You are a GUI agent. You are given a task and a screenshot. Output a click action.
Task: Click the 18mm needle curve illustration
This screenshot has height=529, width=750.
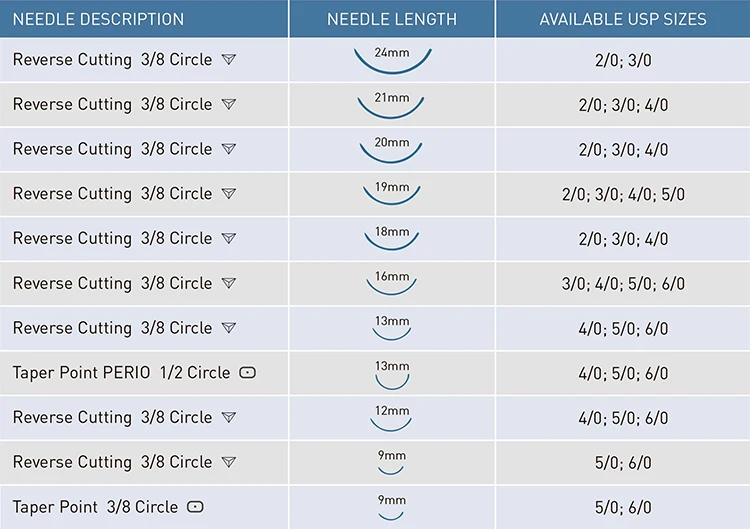point(392,240)
